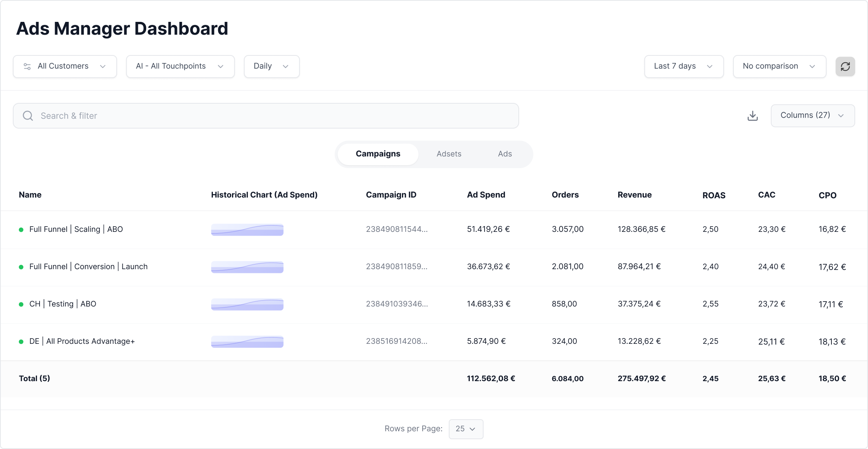Expand the AI - All Touchpoints selector
868x449 pixels.
click(x=180, y=67)
